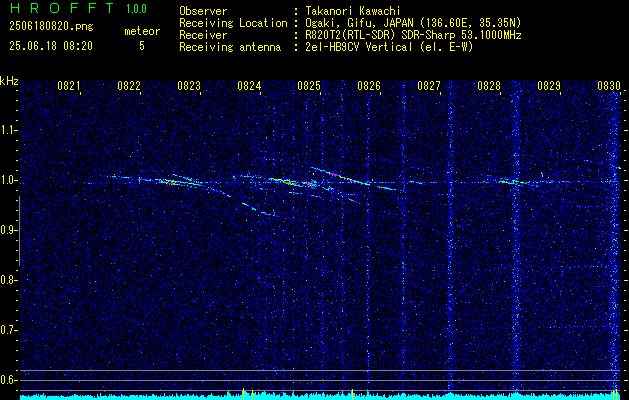Viewport: 629px width, 400px height.
Task: Click the kHz axis unit label
Action: (x=9, y=81)
